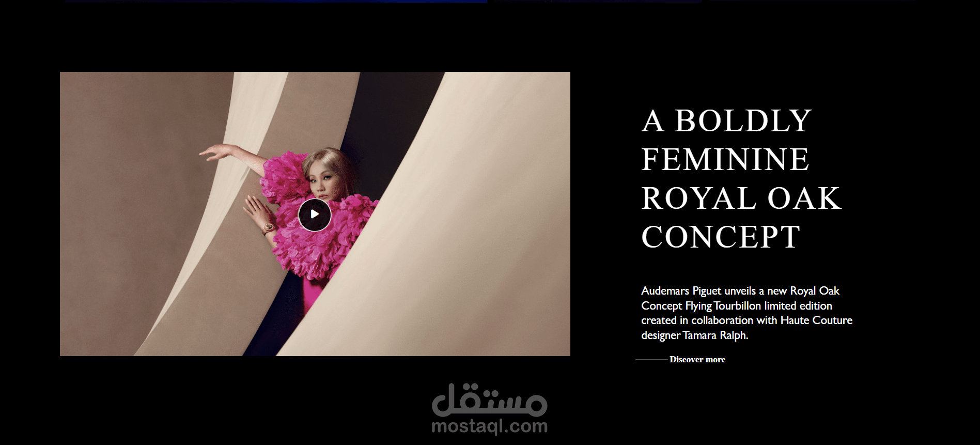
Task: Click the word CONCEPT in the heading
Action: [721, 237]
